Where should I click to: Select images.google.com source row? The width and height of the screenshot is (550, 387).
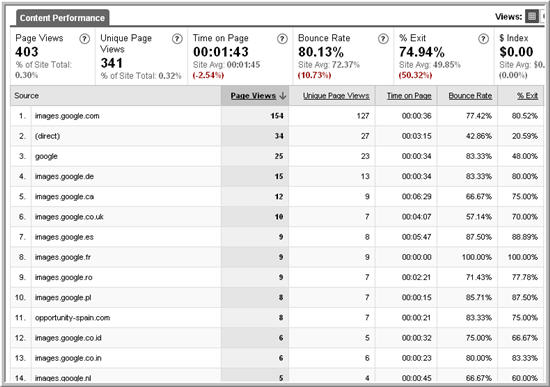(x=67, y=116)
